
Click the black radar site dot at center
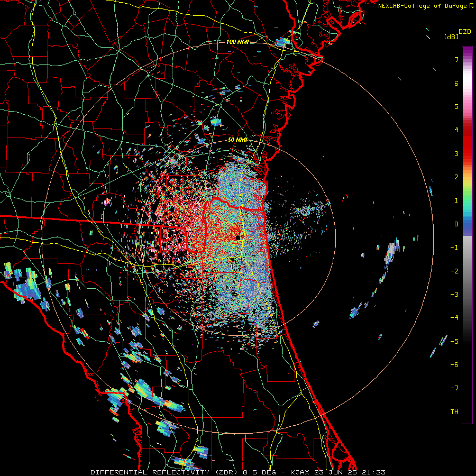click(x=237, y=237)
